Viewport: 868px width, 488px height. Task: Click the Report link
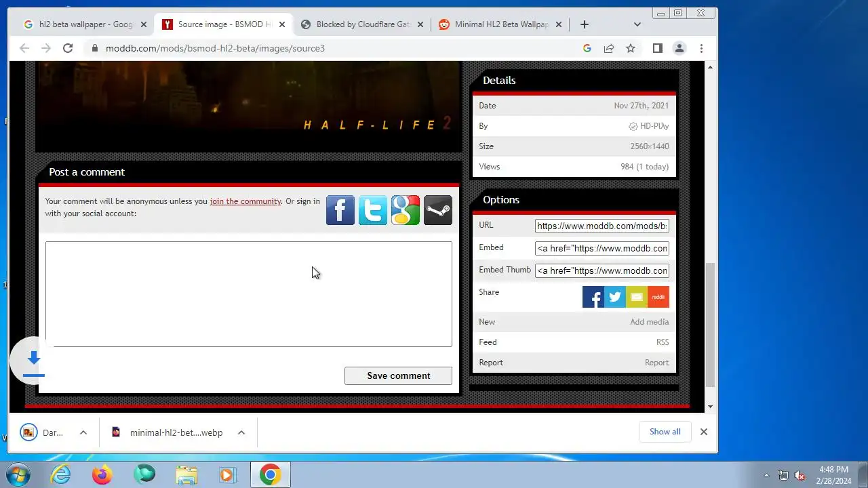click(x=656, y=363)
